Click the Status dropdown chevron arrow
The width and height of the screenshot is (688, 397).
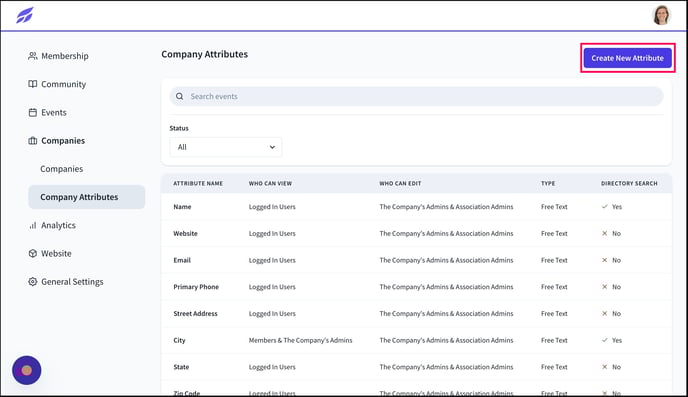coord(272,147)
